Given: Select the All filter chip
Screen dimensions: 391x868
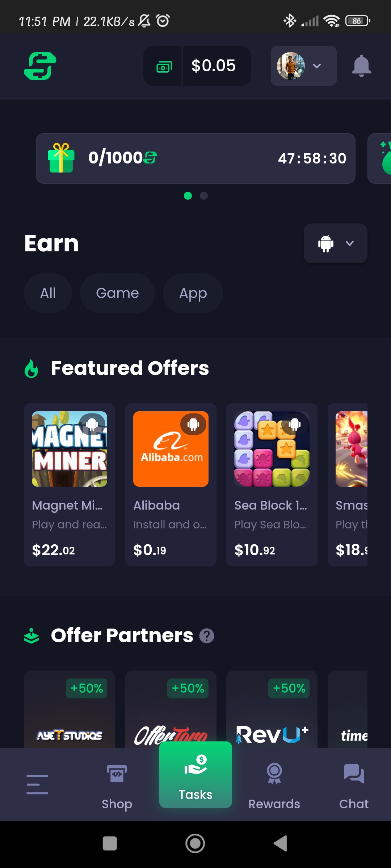Looking at the screenshot, I should [48, 293].
